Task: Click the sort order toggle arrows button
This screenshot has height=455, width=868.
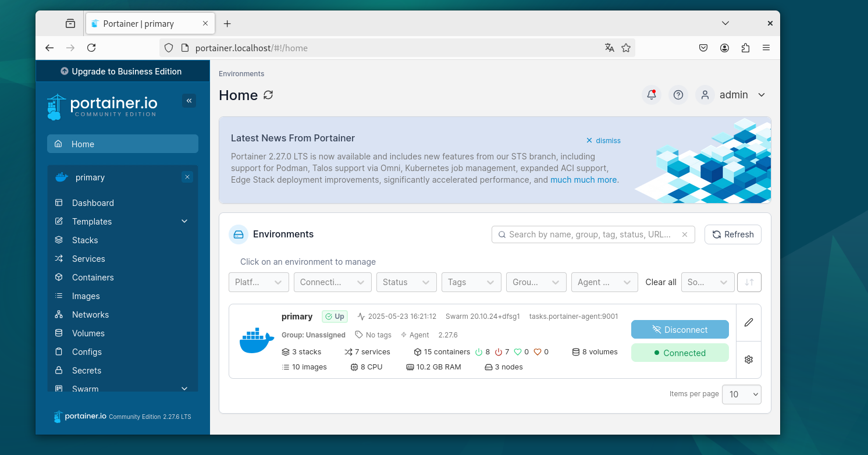Action: [749, 282]
